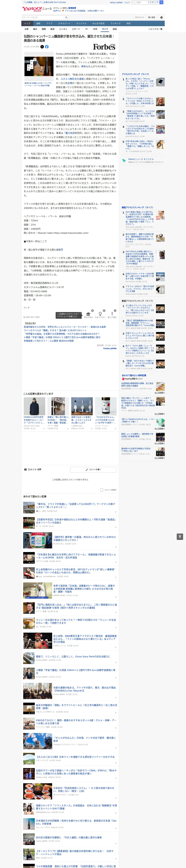Click the わかりやすい lightbulb reaction icon
Screen dimensions: 186x868
pos(100,314)
